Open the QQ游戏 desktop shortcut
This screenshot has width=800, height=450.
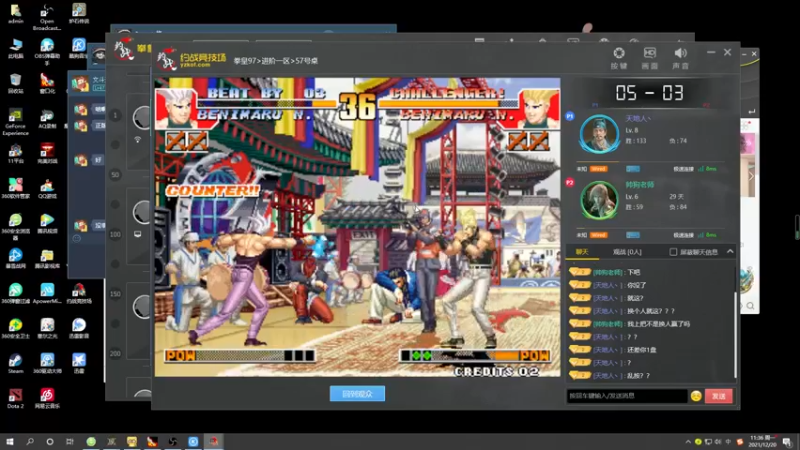(x=47, y=188)
